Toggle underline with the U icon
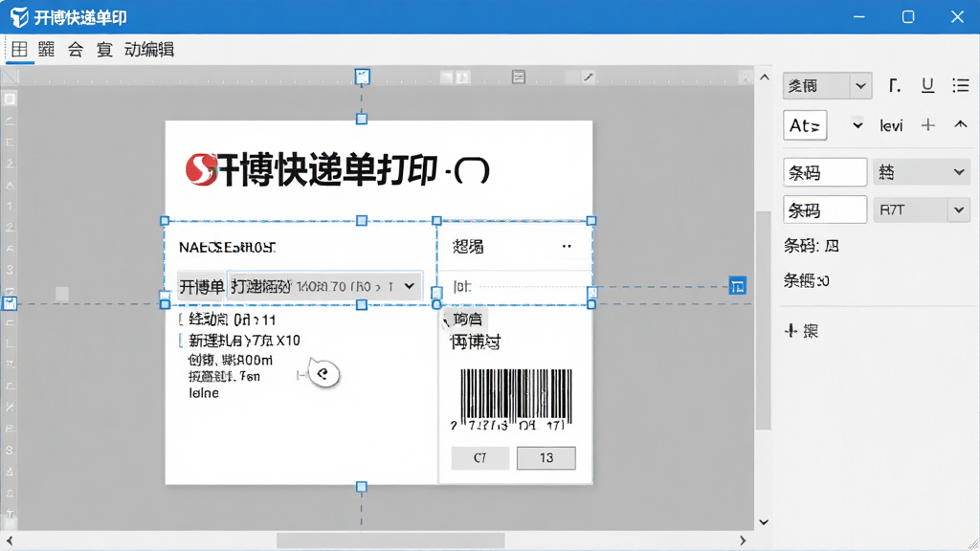The height and width of the screenshot is (551, 980). pyautogui.click(x=927, y=85)
